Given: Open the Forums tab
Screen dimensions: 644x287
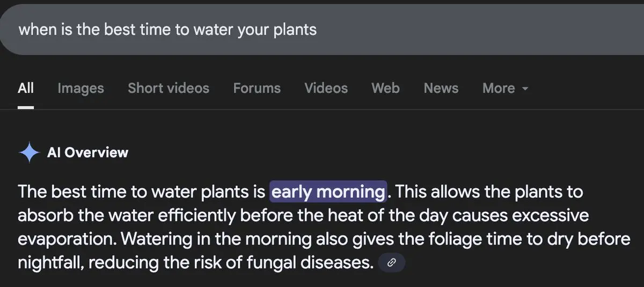Looking at the screenshot, I should (257, 88).
